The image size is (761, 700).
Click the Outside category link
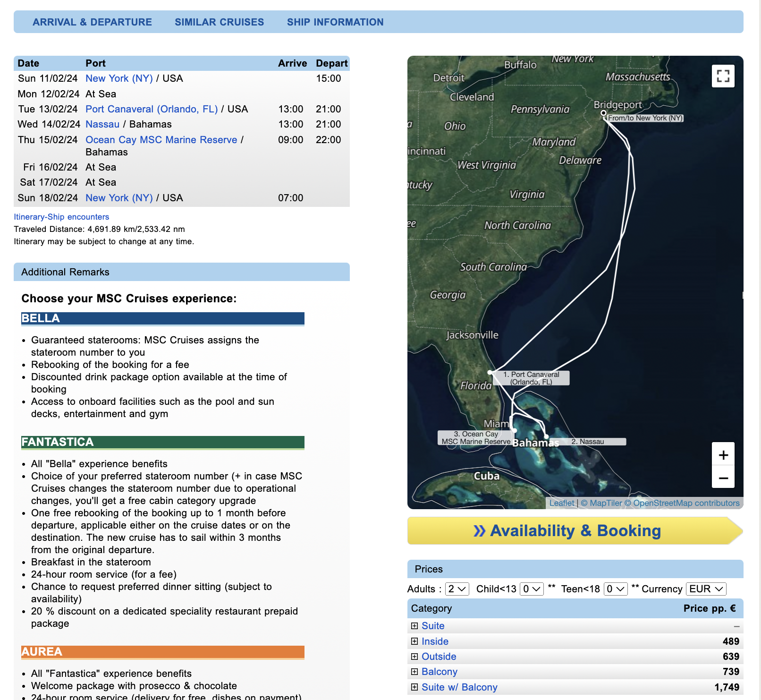439,657
